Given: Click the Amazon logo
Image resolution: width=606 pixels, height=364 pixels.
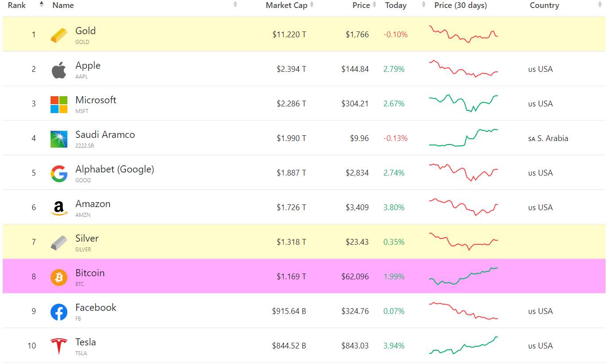Looking at the screenshot, I should pos(59,208).
